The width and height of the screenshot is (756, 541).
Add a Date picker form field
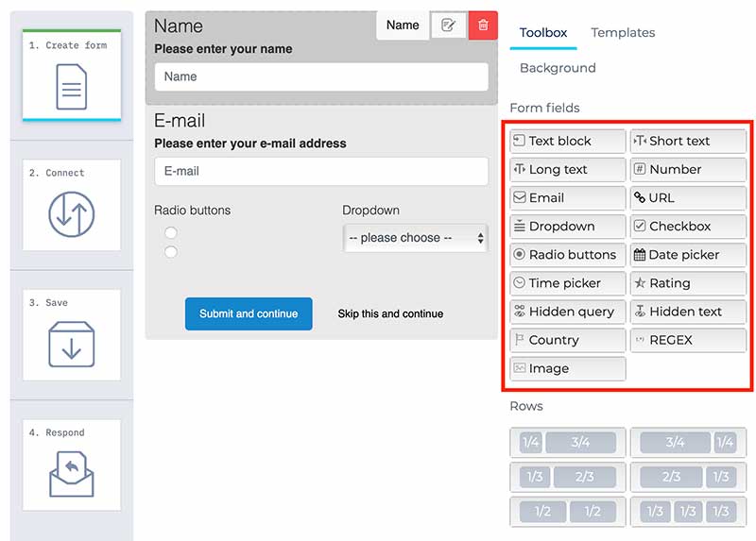tap(688, 255)
